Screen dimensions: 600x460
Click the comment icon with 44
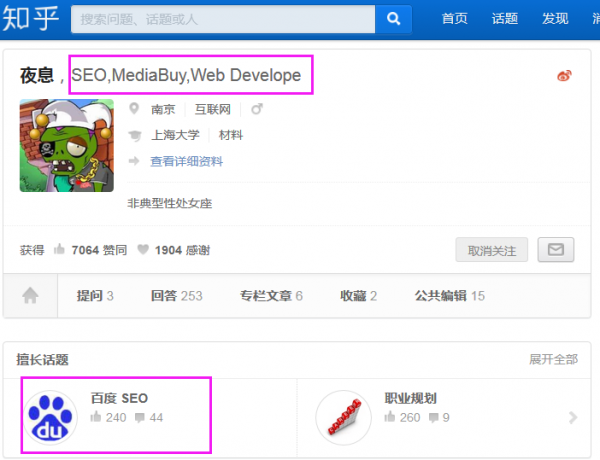[140, 418]
